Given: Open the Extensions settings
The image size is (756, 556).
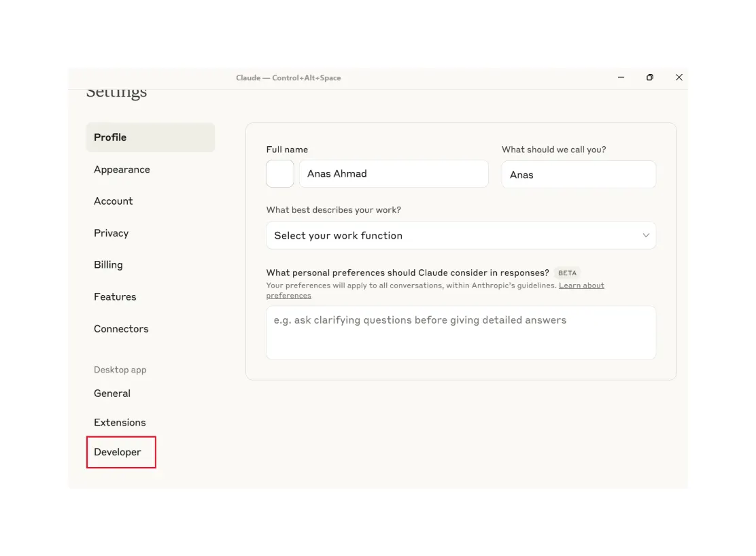Looking at the screenshot, I should (120, 422).
